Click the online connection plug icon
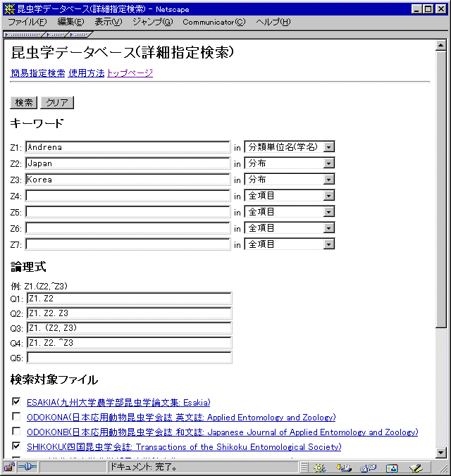The height and width of the screenshot is (476, 451). pos(27,467)
